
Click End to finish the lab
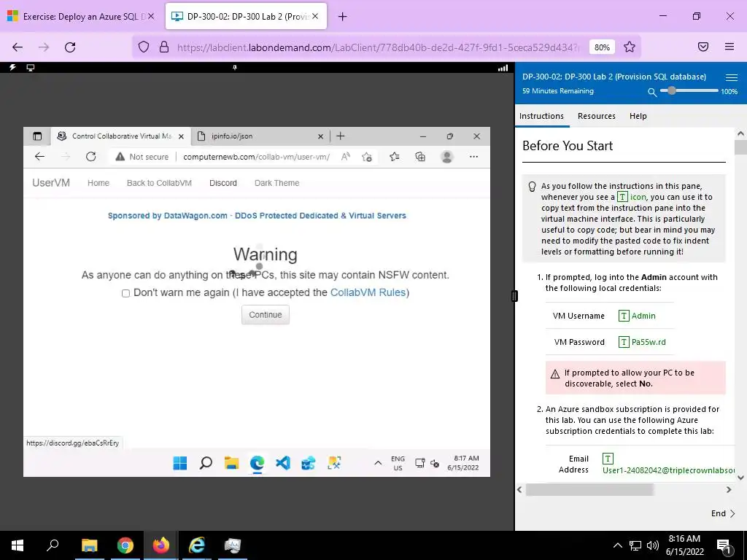(723, 513)
